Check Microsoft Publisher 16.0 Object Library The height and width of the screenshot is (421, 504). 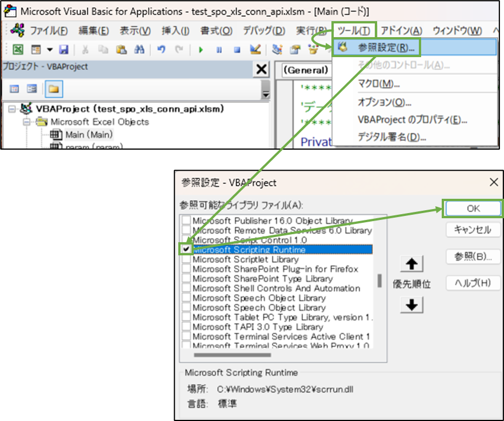[x=186, y=220]
